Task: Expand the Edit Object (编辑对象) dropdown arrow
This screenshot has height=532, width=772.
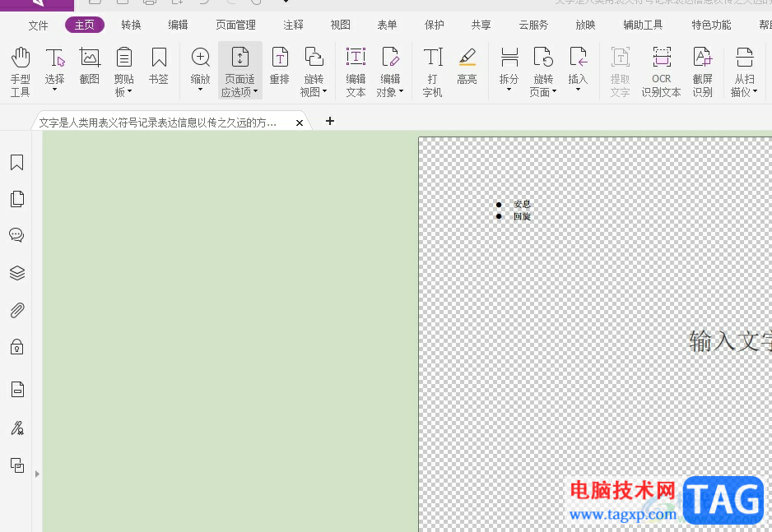Action: (x=402, y=91)
